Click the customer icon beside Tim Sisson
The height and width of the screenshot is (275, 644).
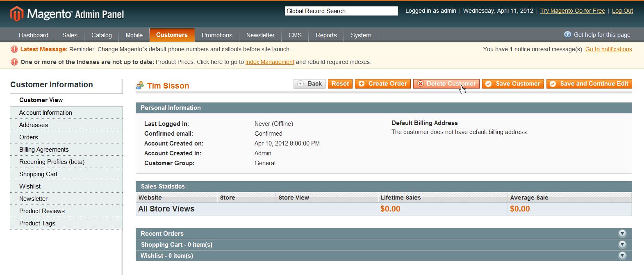(x=140, y=85)
